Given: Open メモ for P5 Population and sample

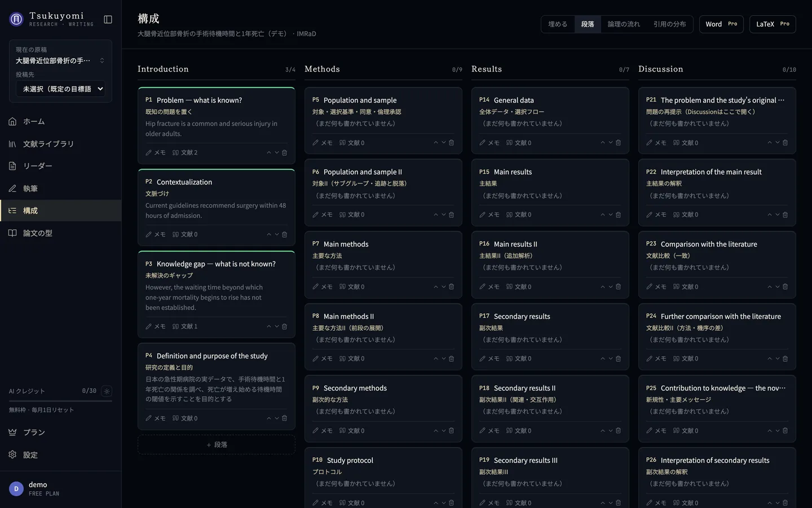Looking at the screenshot, I should coord(323,143).
